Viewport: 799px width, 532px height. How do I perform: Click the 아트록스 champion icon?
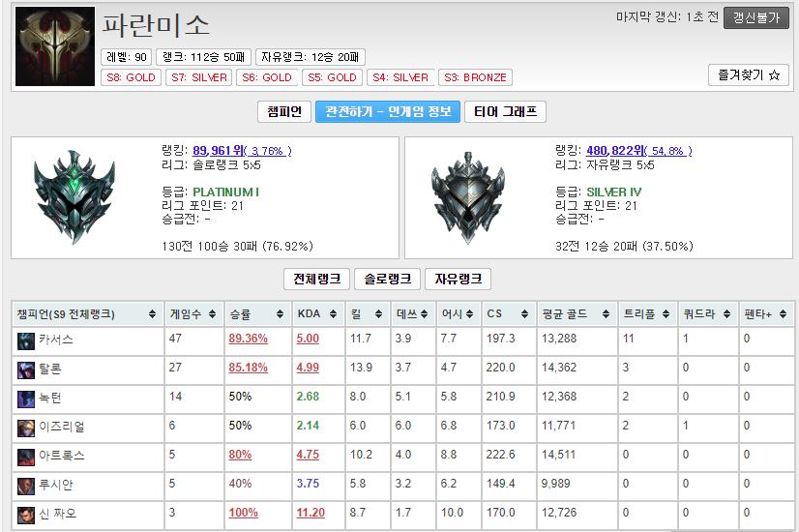tap(26, 458)
